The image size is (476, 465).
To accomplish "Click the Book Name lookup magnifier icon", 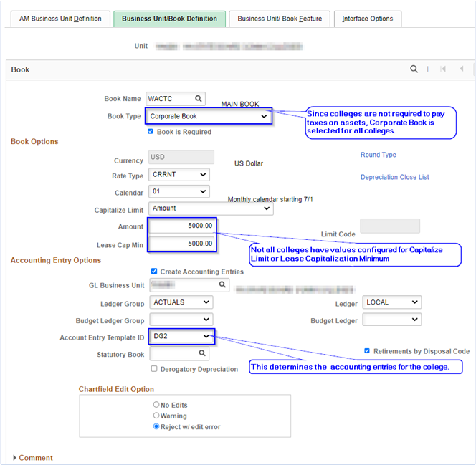I will [199, 98].
